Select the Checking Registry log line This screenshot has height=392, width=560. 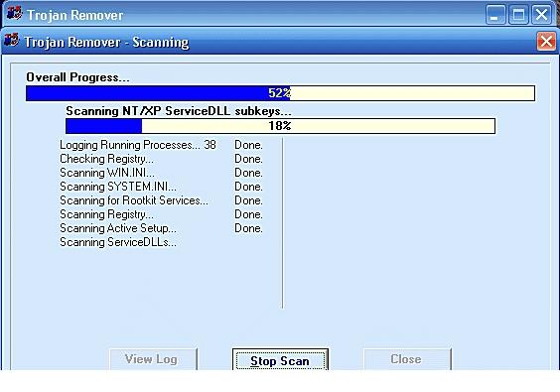tap(161, 159)
